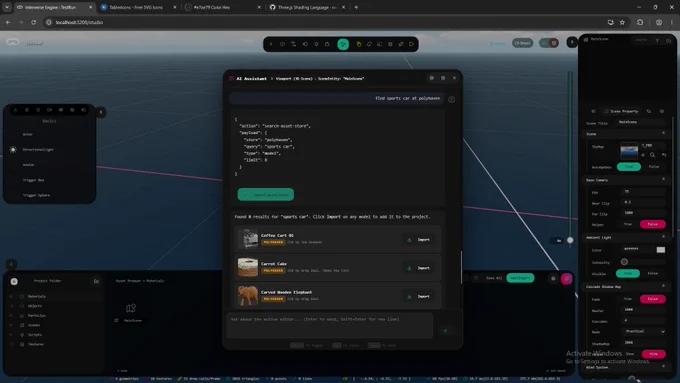Image resolution: width=680 pixels, height=383 pixels.
Task: Select the active green cursor tool
Action: point(343,44)
